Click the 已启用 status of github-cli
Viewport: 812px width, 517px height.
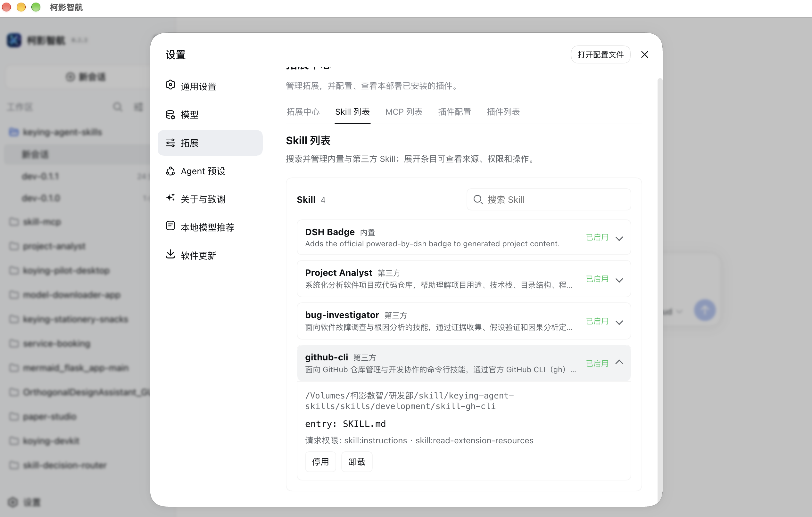(x=597, y=363)
